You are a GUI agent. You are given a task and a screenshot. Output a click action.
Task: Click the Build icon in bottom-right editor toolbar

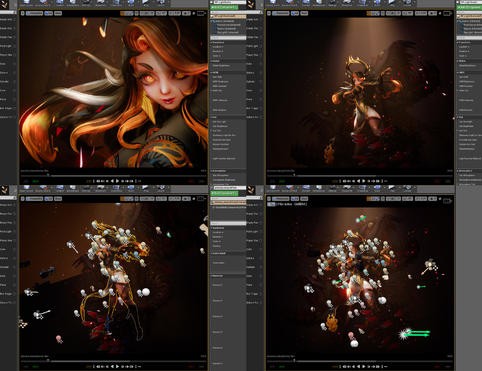(377, 188)
